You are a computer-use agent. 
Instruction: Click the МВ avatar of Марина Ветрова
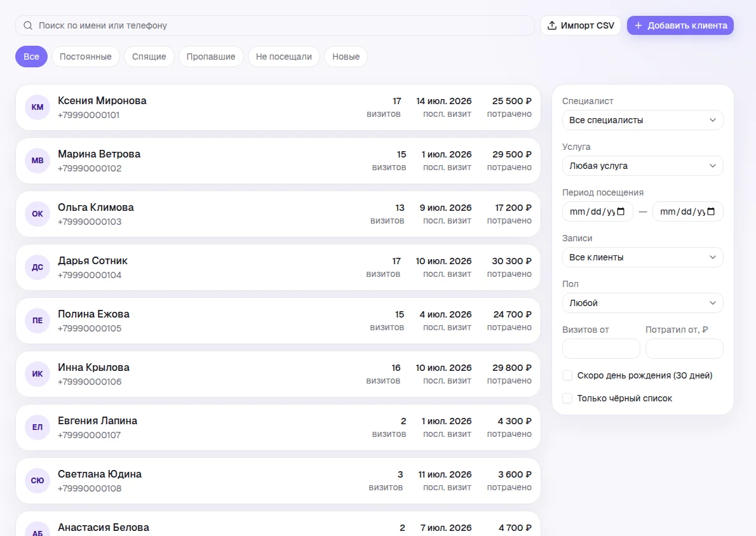(37, 161)
